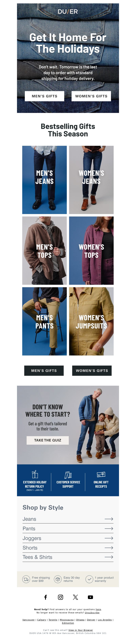Click the online gift receipts icon
Screen dimensions: 136x644
[101, 474]
